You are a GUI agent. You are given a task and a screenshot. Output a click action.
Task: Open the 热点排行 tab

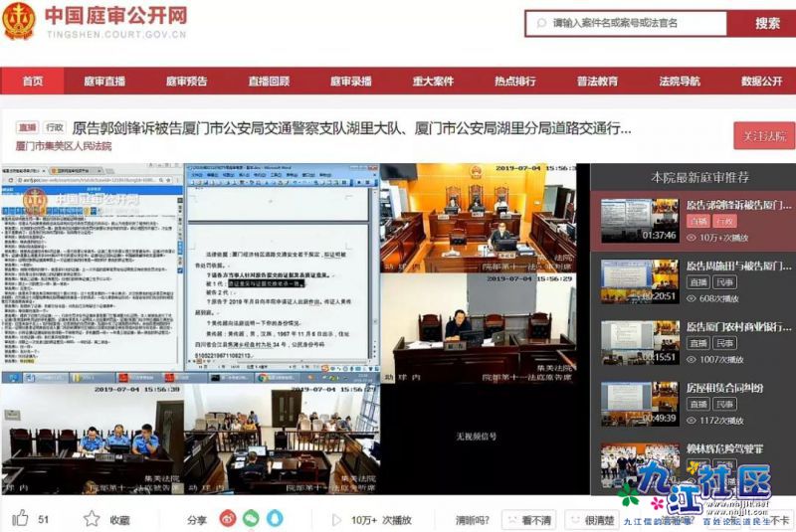point(515,82)
